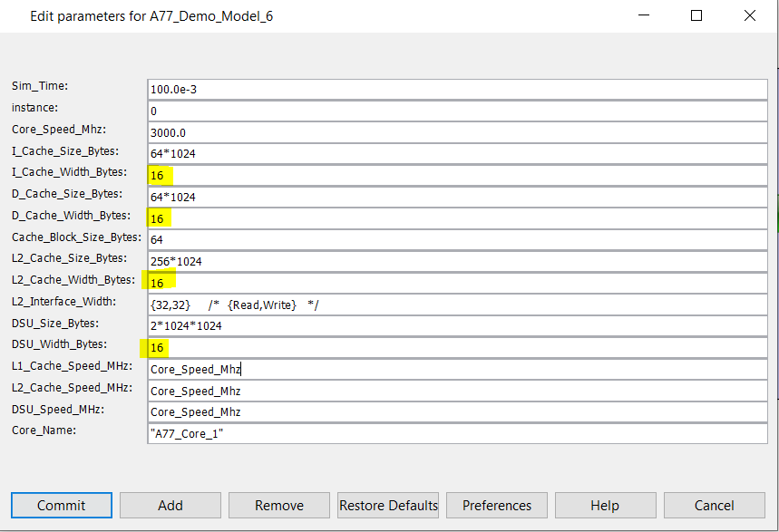Image resolution: width=779 pixels, height=532 pixels.
Task: Focus the D_Cache_Width_Bytes input
Action: pyautogui.click(x=458, y=218)
